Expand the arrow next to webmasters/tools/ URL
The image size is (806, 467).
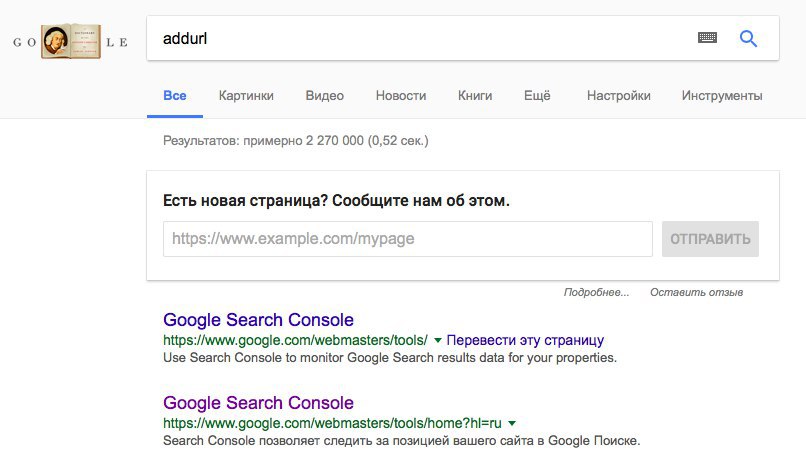(x=438, y=340)
